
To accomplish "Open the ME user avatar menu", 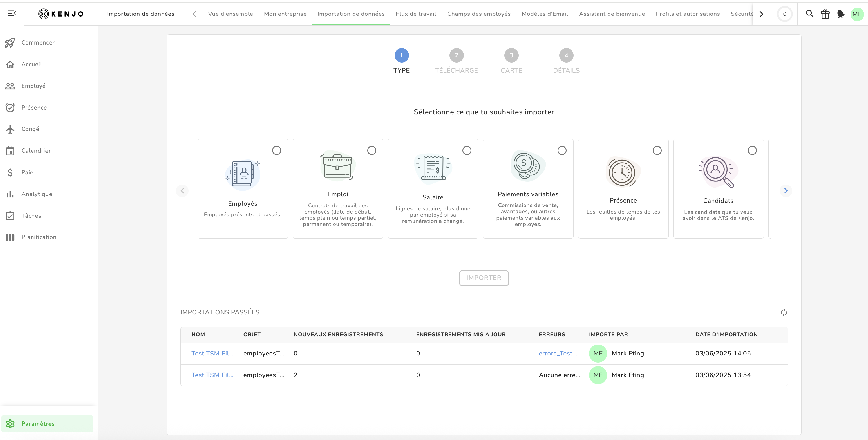I will point(857,14).
